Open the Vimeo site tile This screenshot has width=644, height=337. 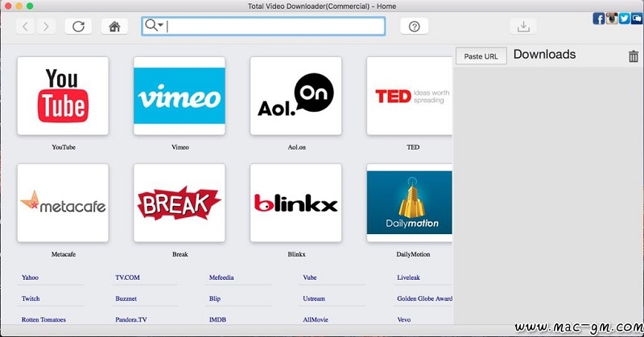tap(179, 96)
